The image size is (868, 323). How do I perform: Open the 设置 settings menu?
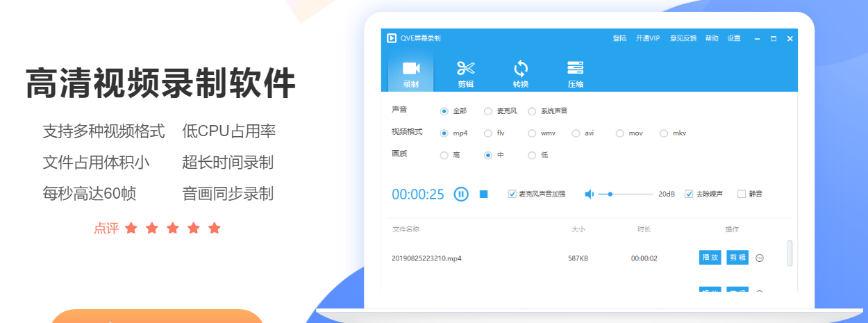pos(734,38)
